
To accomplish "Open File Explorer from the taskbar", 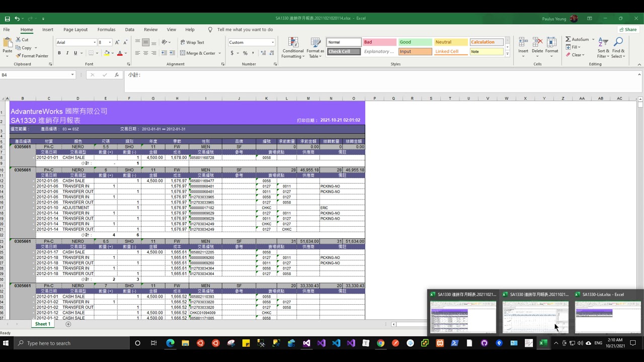I will click(185, 343).
